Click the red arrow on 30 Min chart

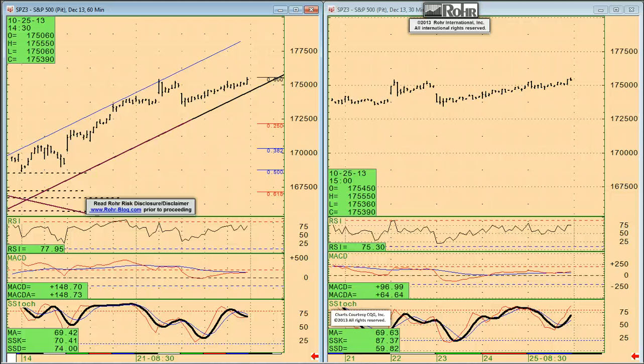636,356
